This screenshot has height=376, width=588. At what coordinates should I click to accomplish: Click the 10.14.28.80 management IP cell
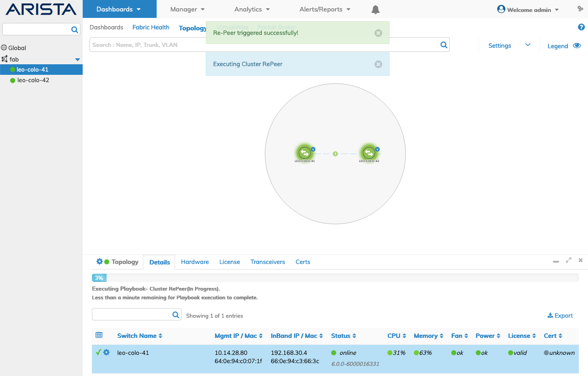[x=231, y=353]
